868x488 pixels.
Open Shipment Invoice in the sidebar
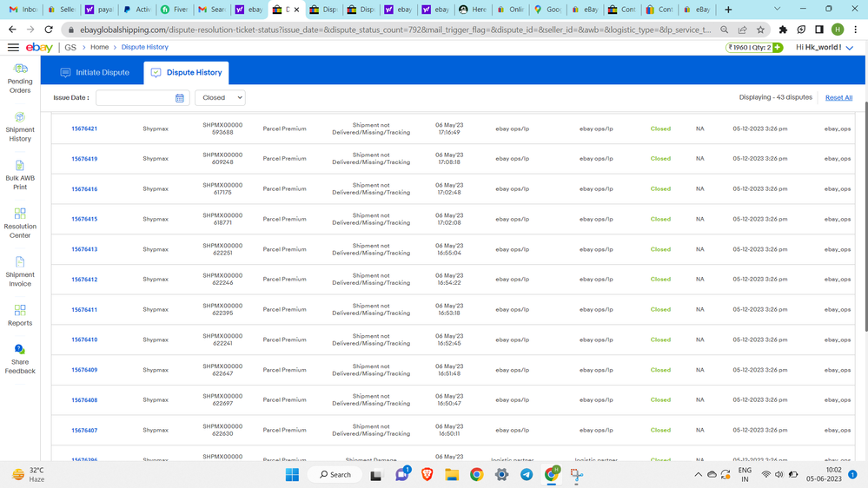pyautogui.click(x=20, y=272)
